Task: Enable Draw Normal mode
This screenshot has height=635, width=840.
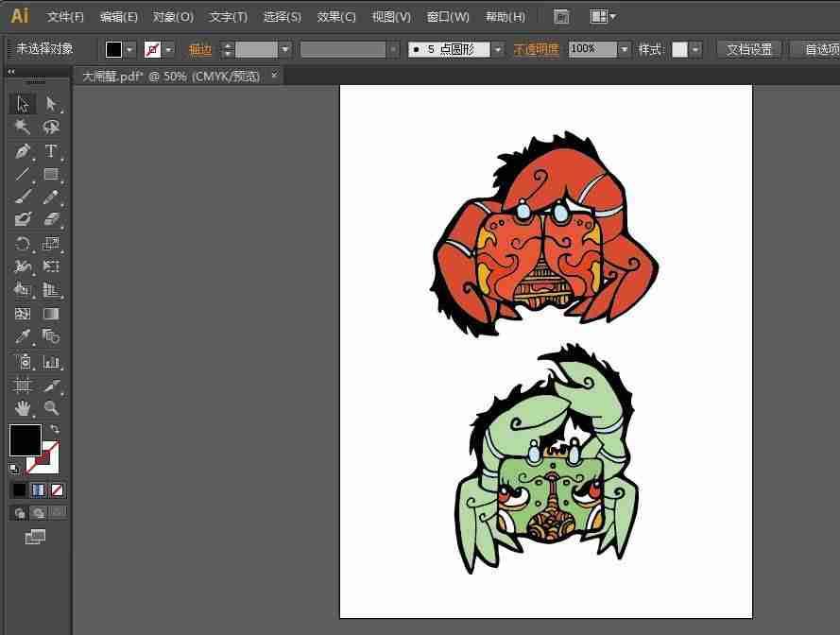Action: 20,513
